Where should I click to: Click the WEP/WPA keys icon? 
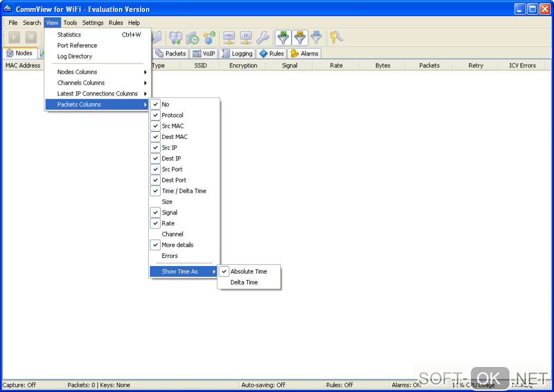pos(336,37)
